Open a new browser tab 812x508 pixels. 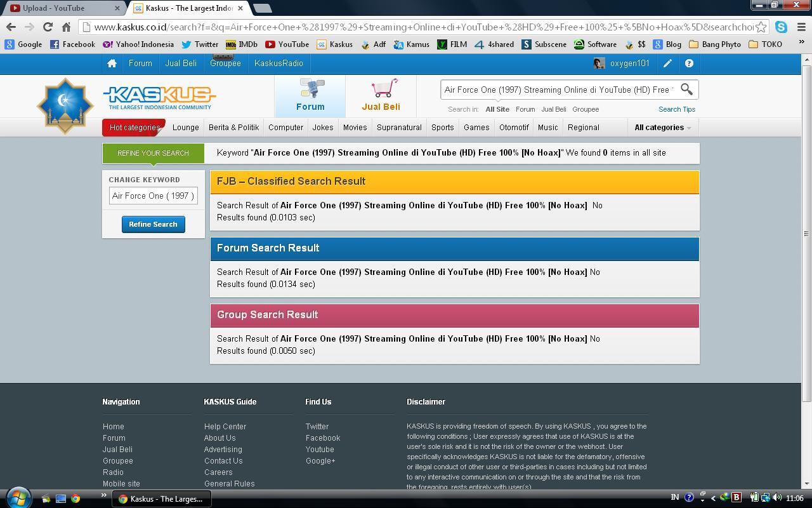coord(262,8)
